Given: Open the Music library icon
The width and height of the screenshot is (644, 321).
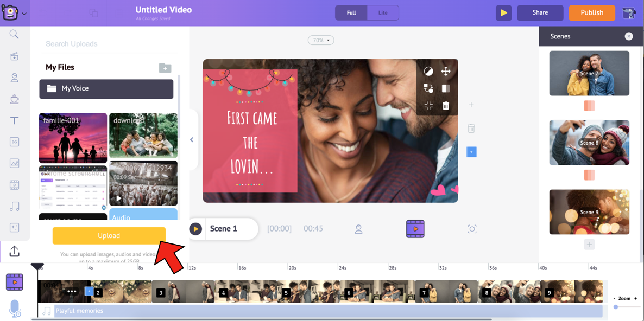Looking at the screenshot, I should coord(14,207).
